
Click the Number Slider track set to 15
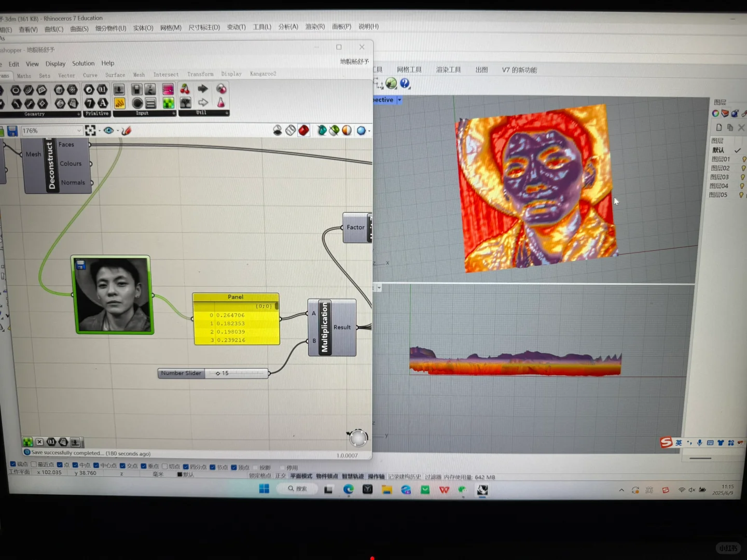(237, 373)
